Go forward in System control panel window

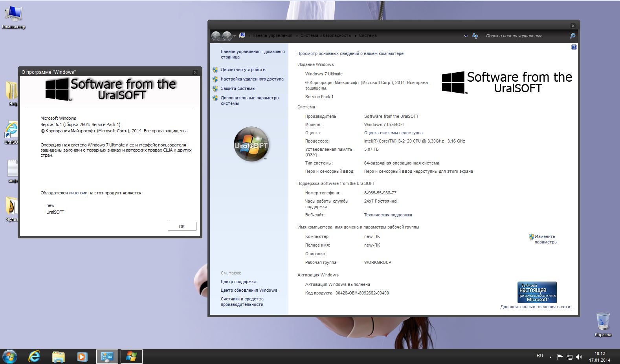tap(227, 36)
